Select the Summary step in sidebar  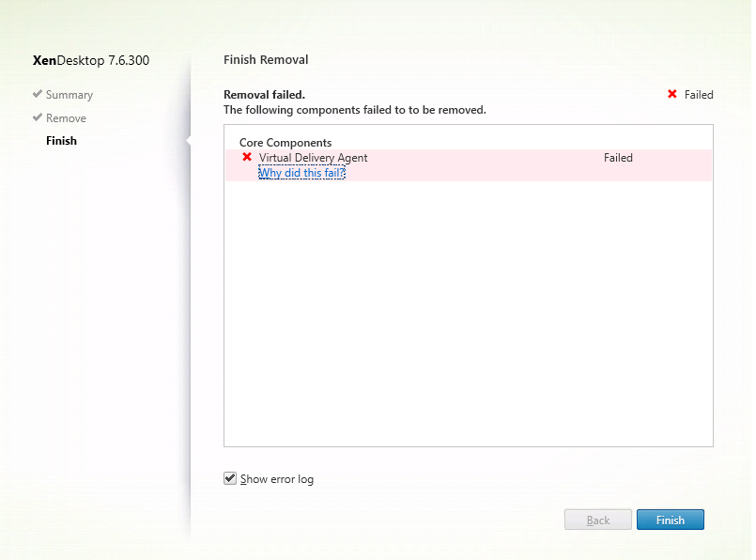[x=69, y=95]
